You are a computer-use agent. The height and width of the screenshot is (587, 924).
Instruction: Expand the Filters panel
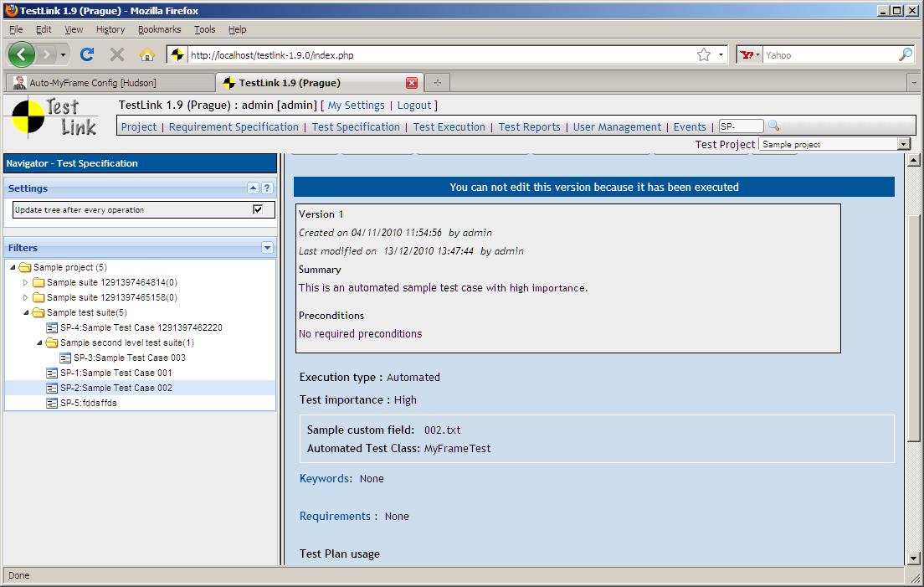(267, 248)
